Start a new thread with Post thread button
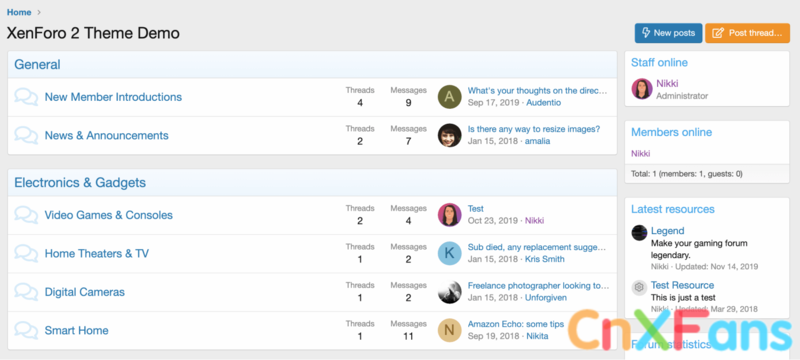Viewport: 800px width, 360px height. 747,33
